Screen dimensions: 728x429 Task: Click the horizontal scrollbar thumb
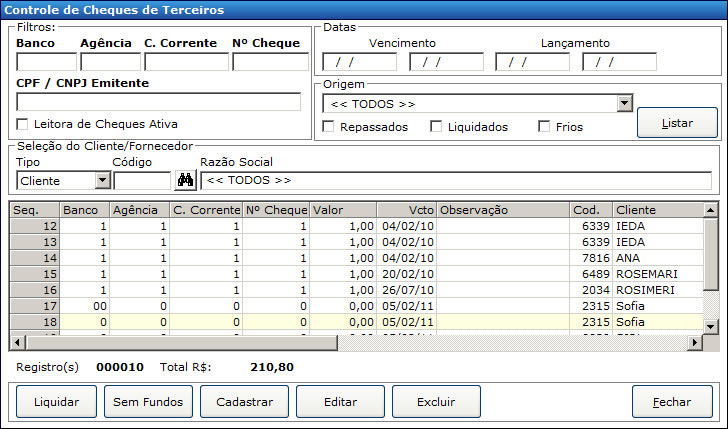(182, 343)
